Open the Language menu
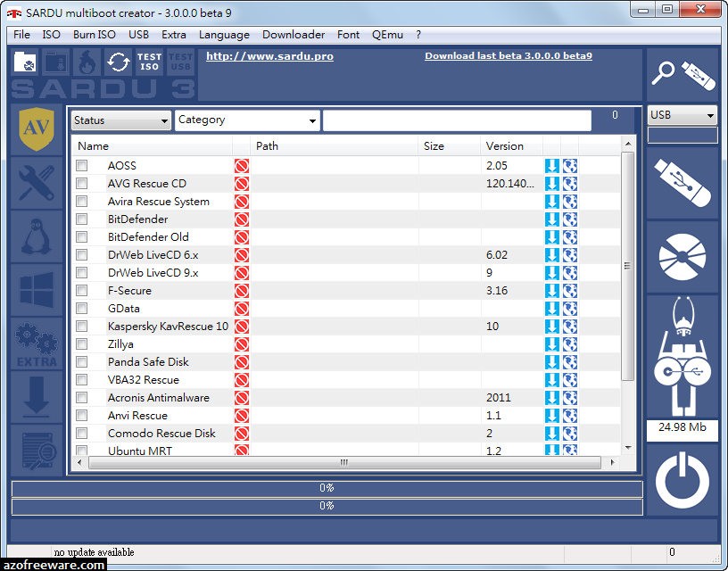Image resolution: width=728 pixels, height=571 pixels. (x=224, y=35)
